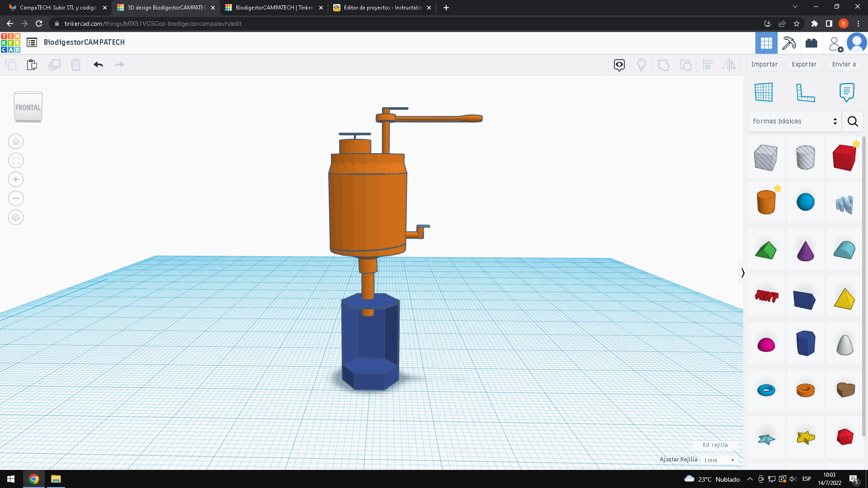
Task: Click the Ed. rejilla button
Action: click(715, 445)
